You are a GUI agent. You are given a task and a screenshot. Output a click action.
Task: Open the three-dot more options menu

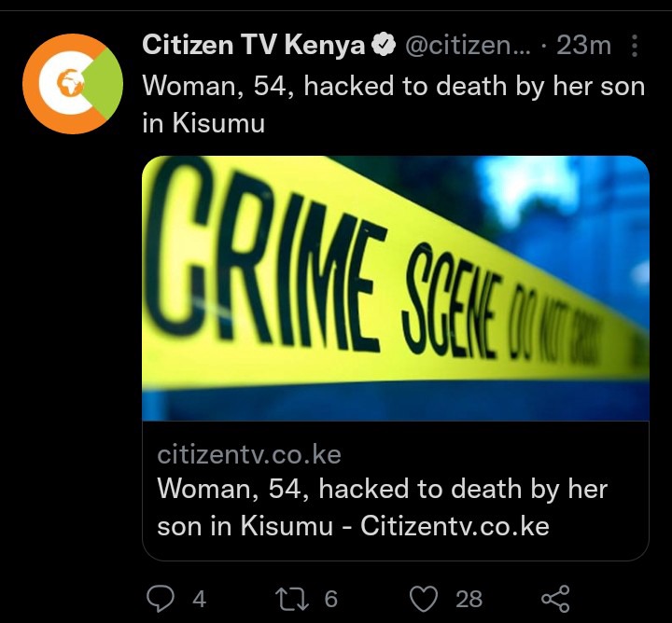(x=635, y=46)
